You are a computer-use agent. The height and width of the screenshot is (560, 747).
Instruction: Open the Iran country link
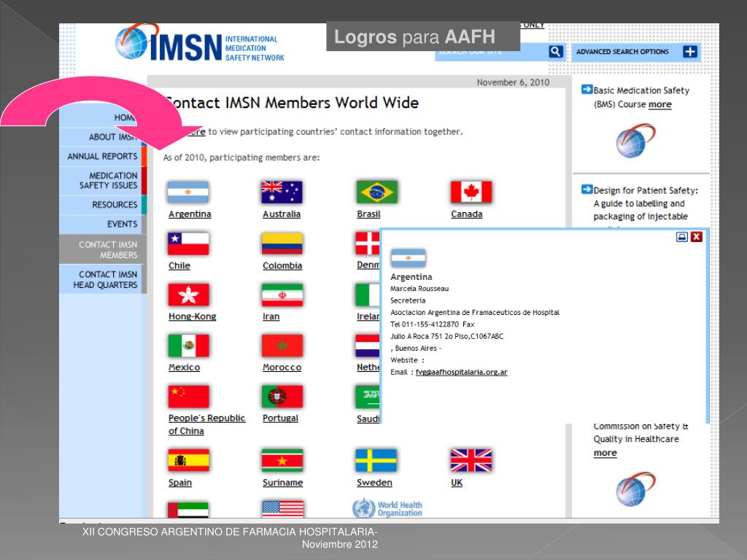pos(271,316)
